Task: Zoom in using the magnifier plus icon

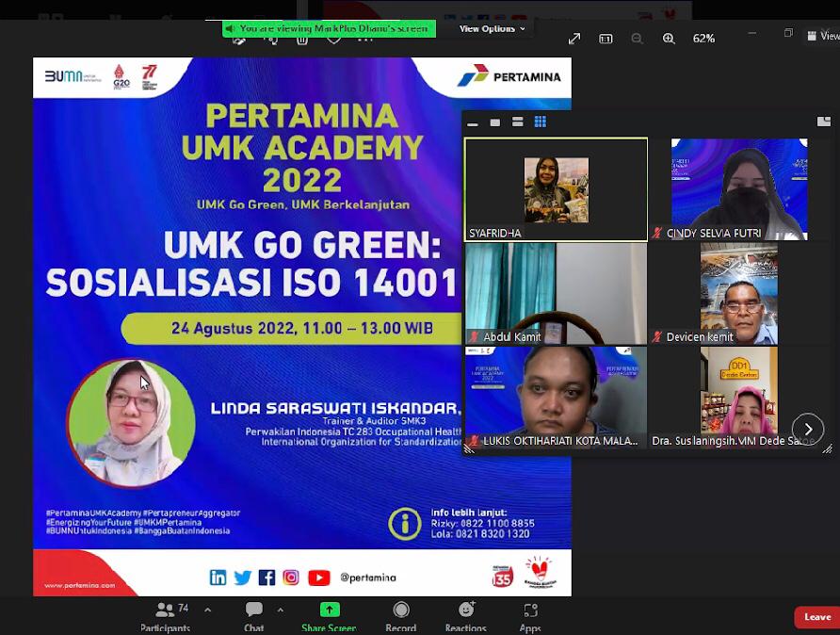Action: click(x=669, y=39)
